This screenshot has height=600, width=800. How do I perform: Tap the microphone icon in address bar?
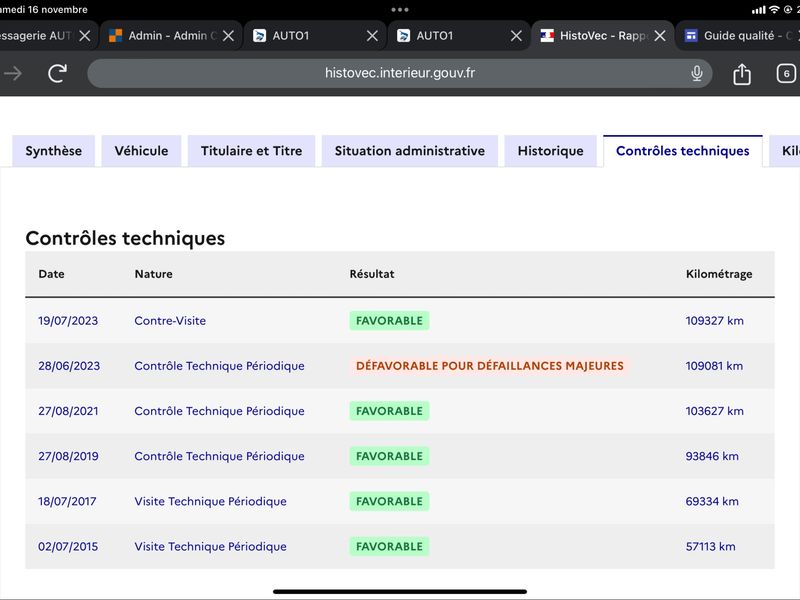(696, 73)
